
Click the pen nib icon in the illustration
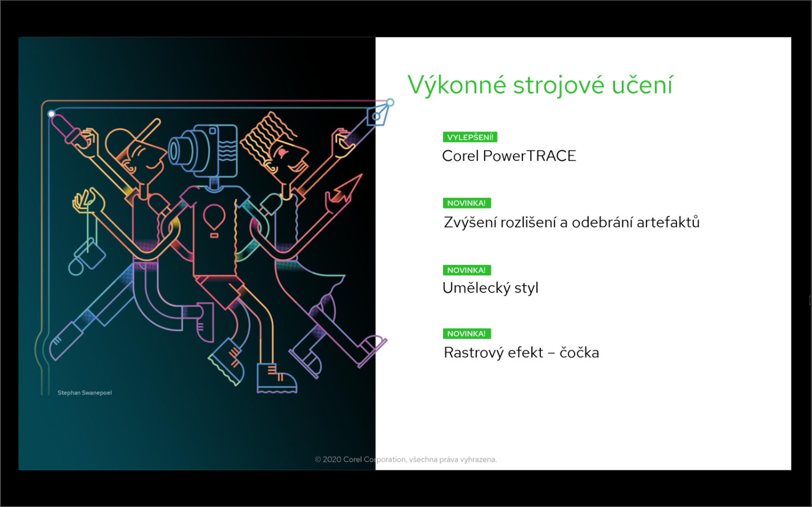click(x=377, y=116)
